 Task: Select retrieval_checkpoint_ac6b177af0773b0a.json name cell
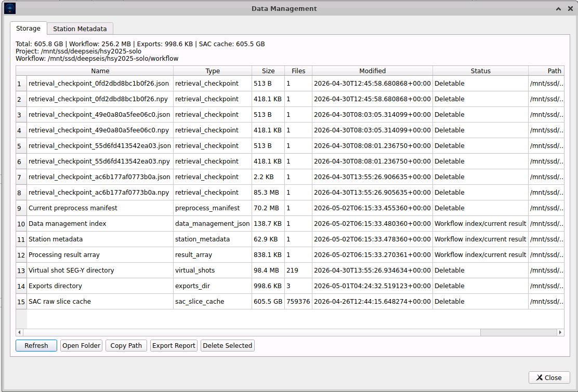[100, 177]
